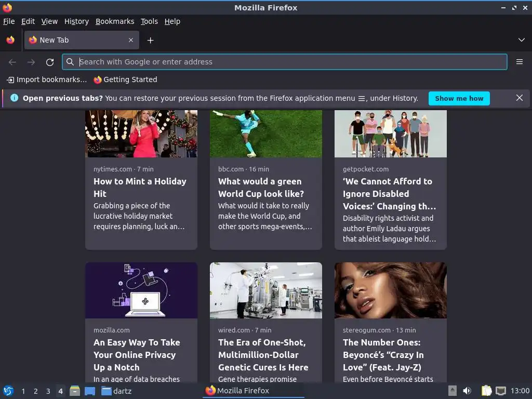Switch to workspace 3 in taskbar
Image resolution: width=532 pixels, height=399 pixels.
tap(48, 391)
